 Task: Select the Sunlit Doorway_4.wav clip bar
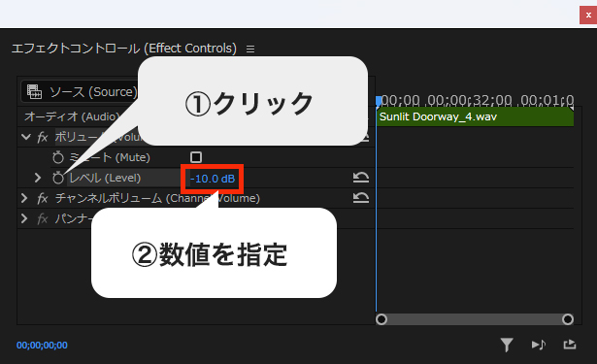tap(475, 116)
